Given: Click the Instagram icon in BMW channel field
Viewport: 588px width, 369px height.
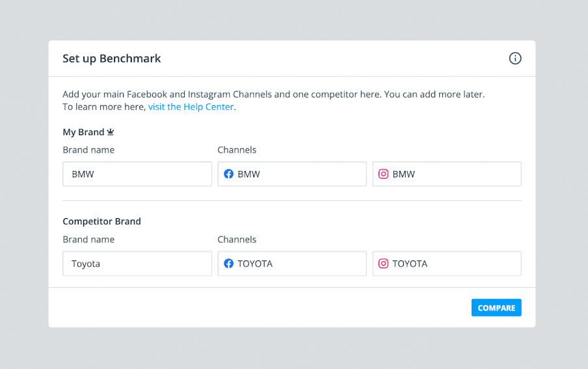Looking at the screenshot, I should point(383,174).
